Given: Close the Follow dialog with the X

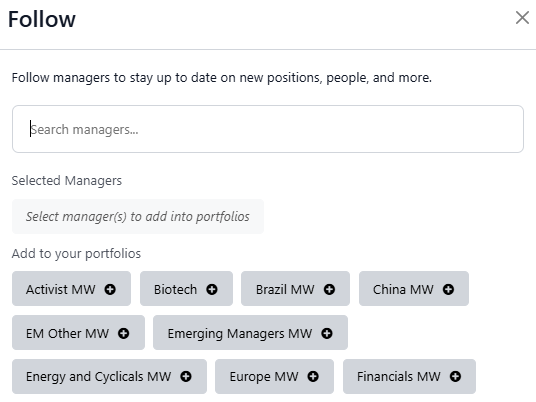Looking at the screenshot, I should 522,18.
